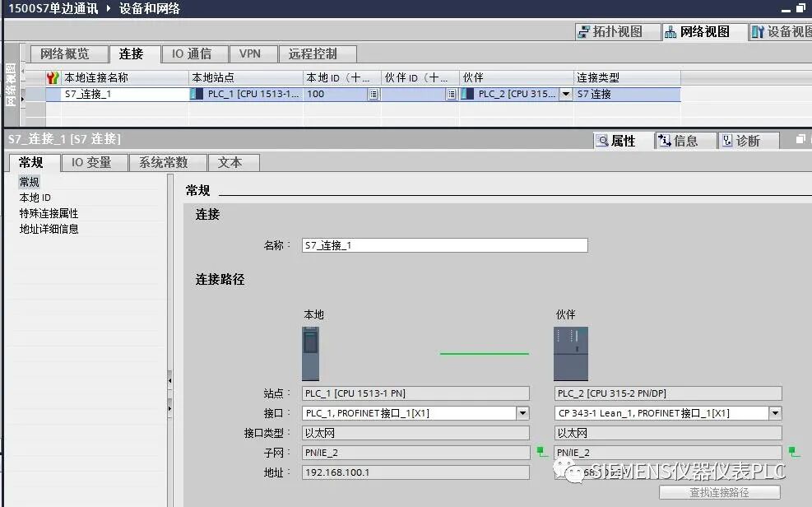Click the 查找连接路径 button
The width and height of the screenshot is (812, 507).
click(x=721, y=492)
